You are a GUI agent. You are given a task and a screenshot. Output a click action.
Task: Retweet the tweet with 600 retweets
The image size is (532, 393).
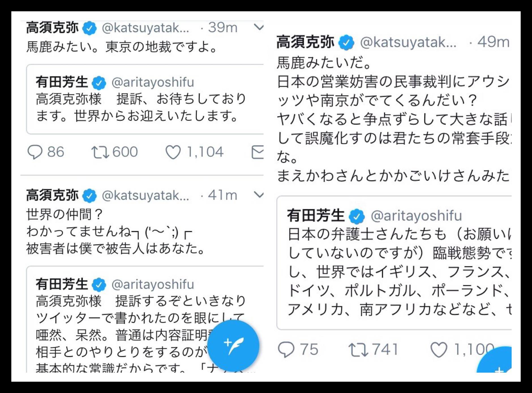(100, 152)
